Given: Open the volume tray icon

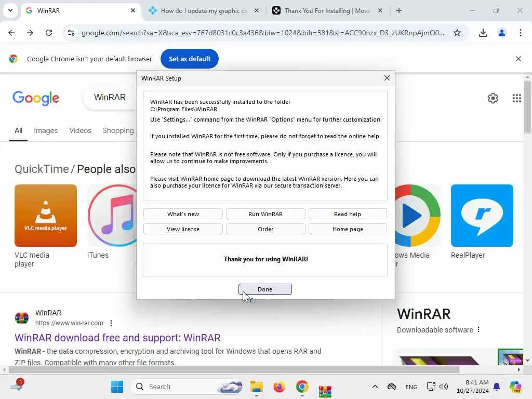Looking at the screenshot, I should point(444,387).
